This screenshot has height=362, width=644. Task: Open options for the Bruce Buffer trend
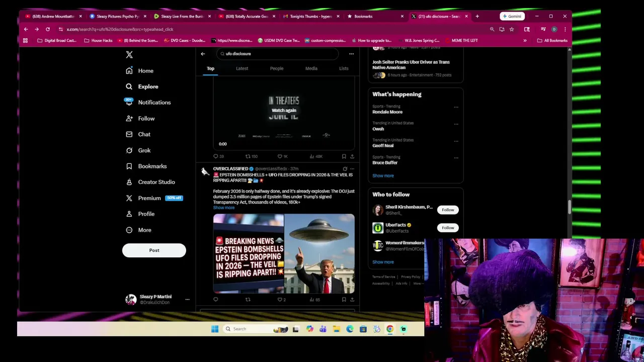pyautogui.click(x=456, y=158)
